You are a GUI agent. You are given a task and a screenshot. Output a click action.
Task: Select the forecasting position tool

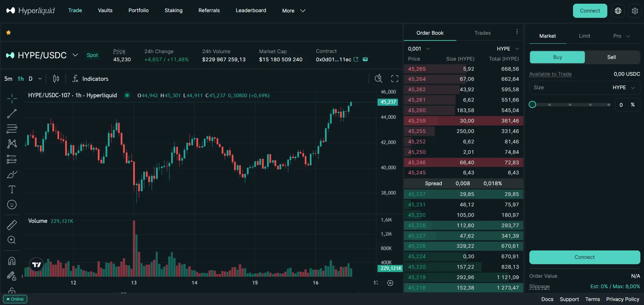(12, 159)
